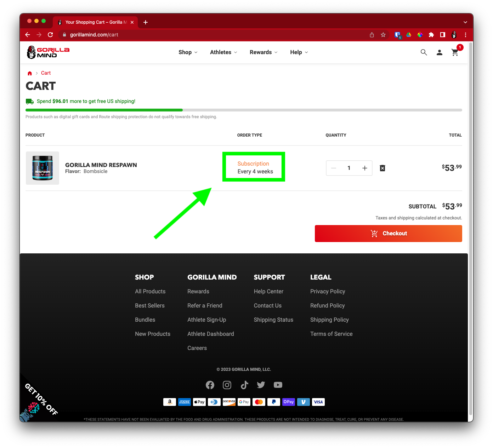The height and width of the screenshot is (448, 493).
Task: Click the account profile icon
Action: coord(439,52)
